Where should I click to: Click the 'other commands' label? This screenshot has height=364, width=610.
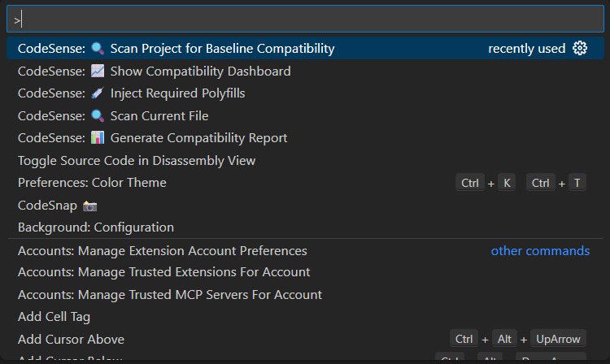(540, 251)
